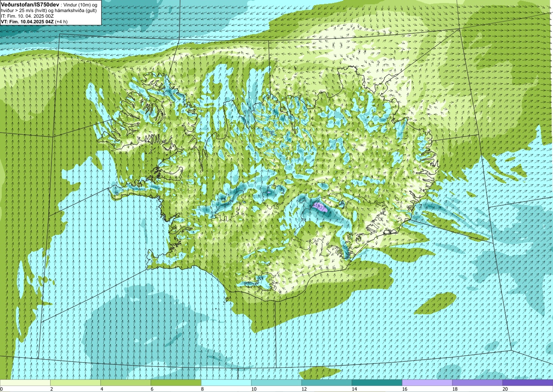Click the scale label '2'

click(51, 389)
